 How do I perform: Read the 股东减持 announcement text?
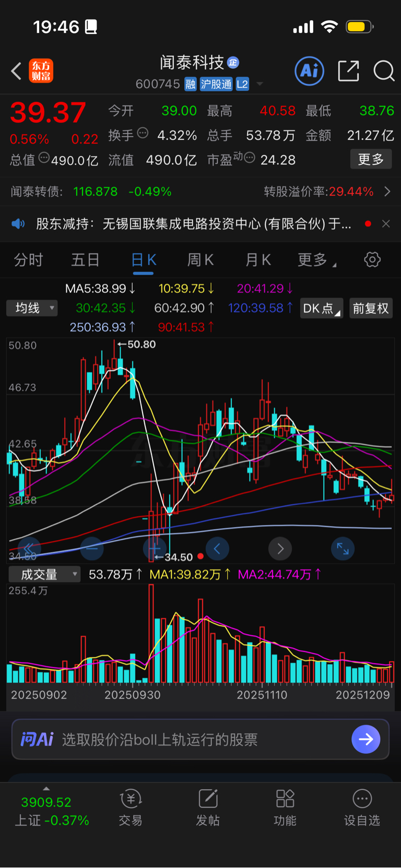point(194,224)
